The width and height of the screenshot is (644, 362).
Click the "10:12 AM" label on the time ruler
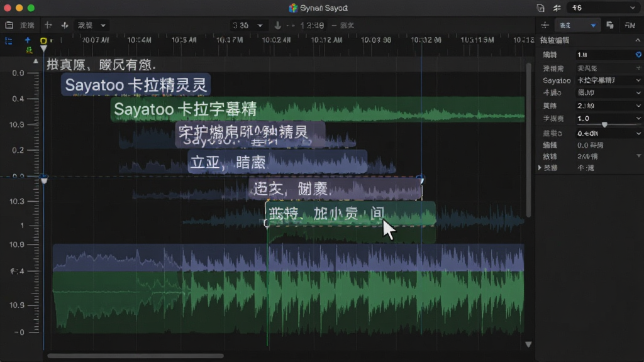(x=326, y=40)
